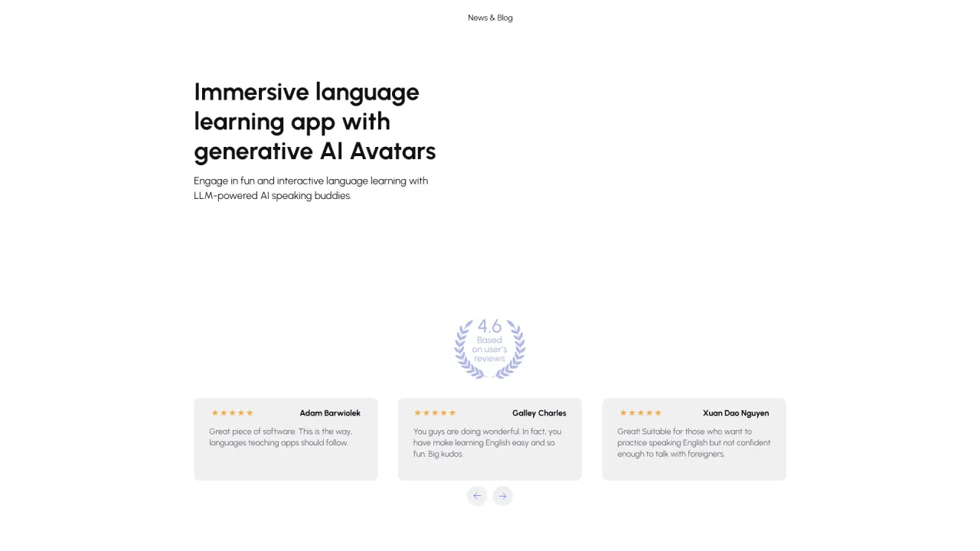This screenshot has width=980, height=551.
Task: Open the News & Blog link
Action: (490, 18)
